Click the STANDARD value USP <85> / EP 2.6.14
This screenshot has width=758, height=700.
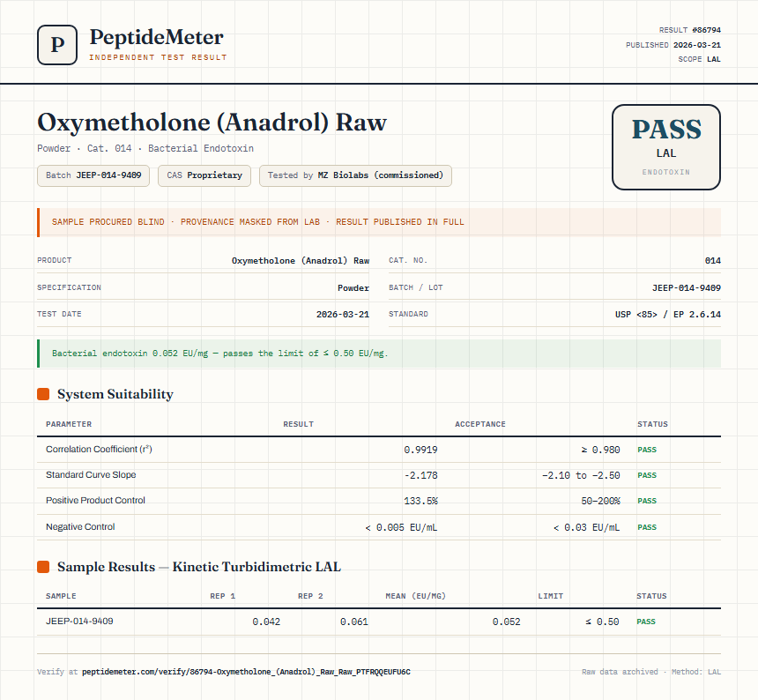click(x=667, y=314)
